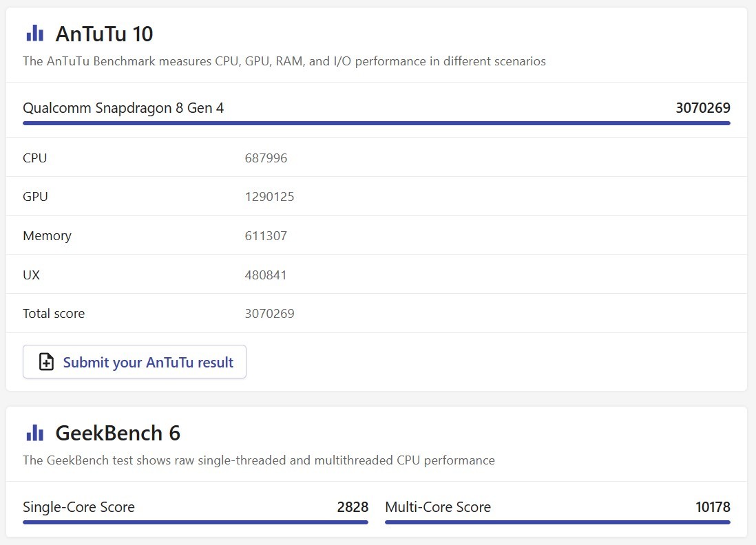Screen dimensions: 756x545
Task: Select the GeekBench 6 heading
Action: point(117,433)
